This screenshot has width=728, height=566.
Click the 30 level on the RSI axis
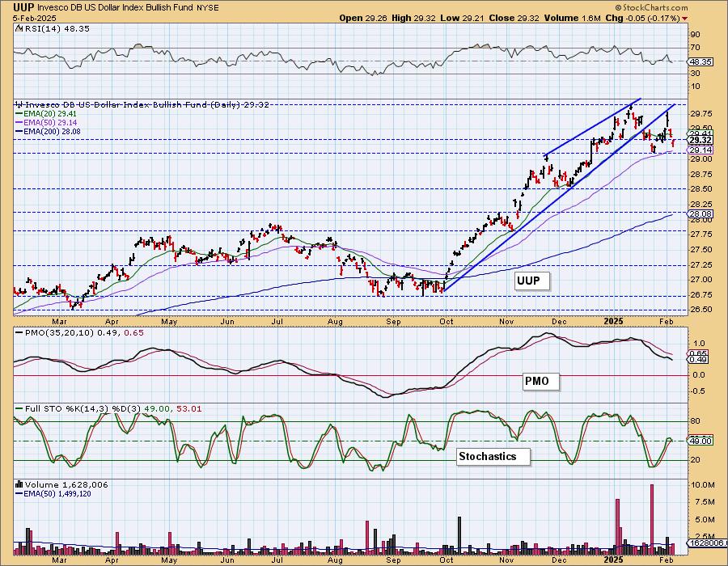695,74
